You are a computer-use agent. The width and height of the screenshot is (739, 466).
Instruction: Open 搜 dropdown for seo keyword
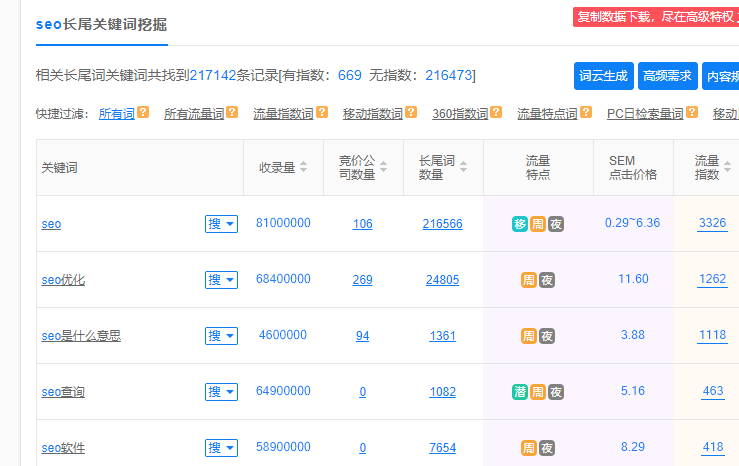tap(222, 224)
